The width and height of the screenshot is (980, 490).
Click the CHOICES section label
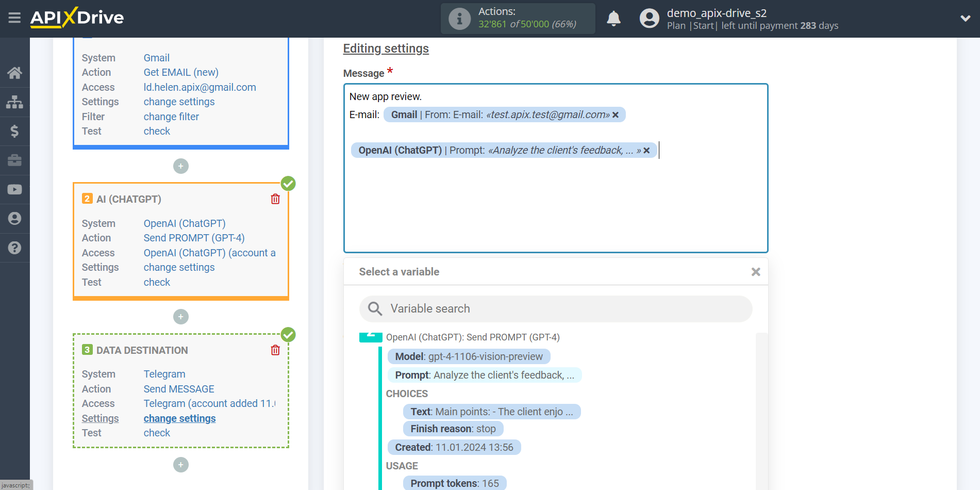click(407, 394)
